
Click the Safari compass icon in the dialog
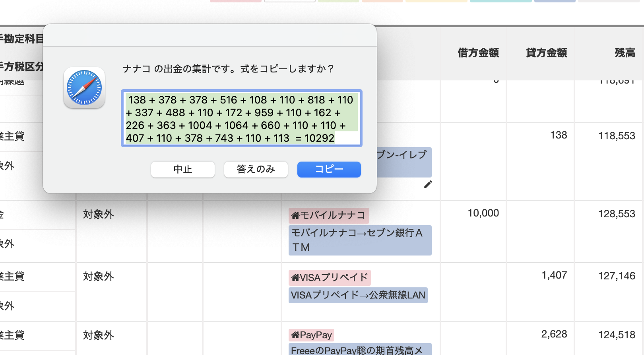[84, 88]
